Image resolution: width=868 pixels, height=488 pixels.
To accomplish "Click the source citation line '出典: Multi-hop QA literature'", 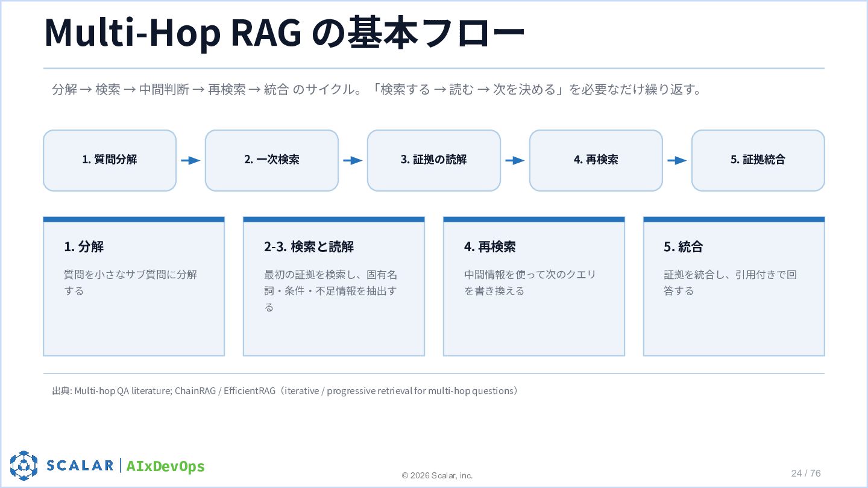I will [x=286, y=390].
